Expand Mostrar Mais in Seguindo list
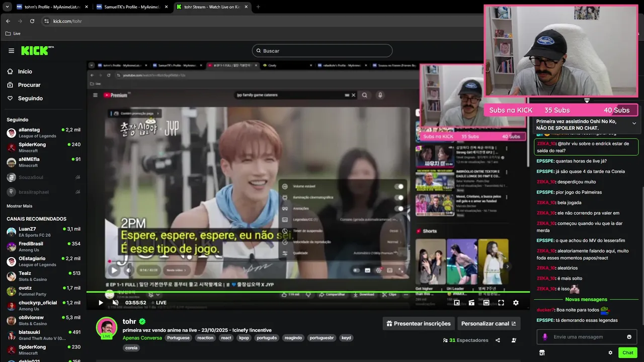This screenshot has height=362, width=644. [19, 206]
